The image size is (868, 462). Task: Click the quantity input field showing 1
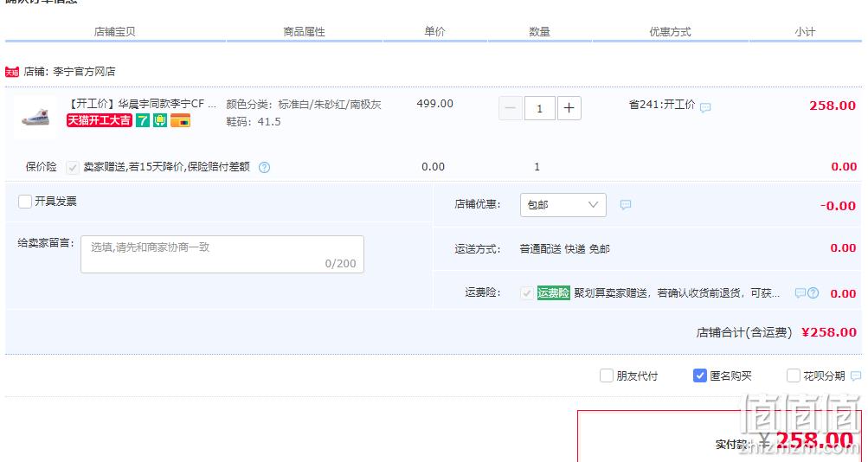540,108
